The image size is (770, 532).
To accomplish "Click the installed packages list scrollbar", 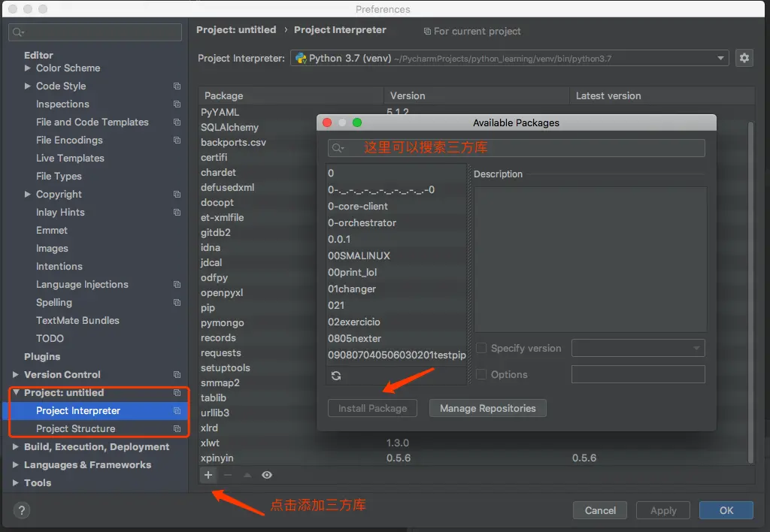I will pos(750,292).
